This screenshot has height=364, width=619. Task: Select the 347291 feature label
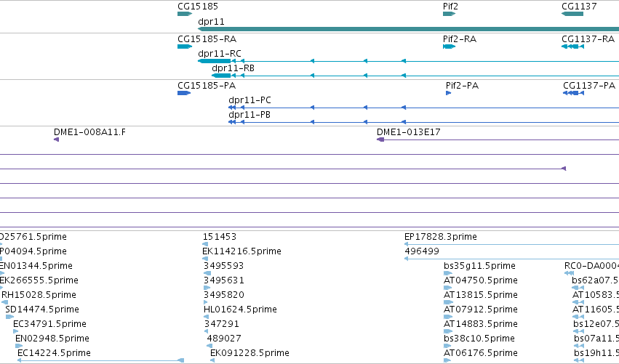coord(221,324)
